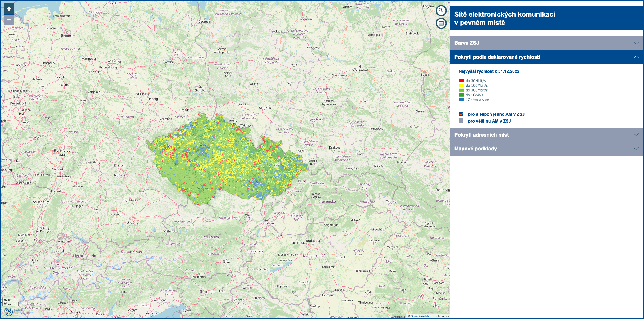Zoom in with the plus button
The image size is (644, 319).
pyautogui.click(x=9, y=9)
